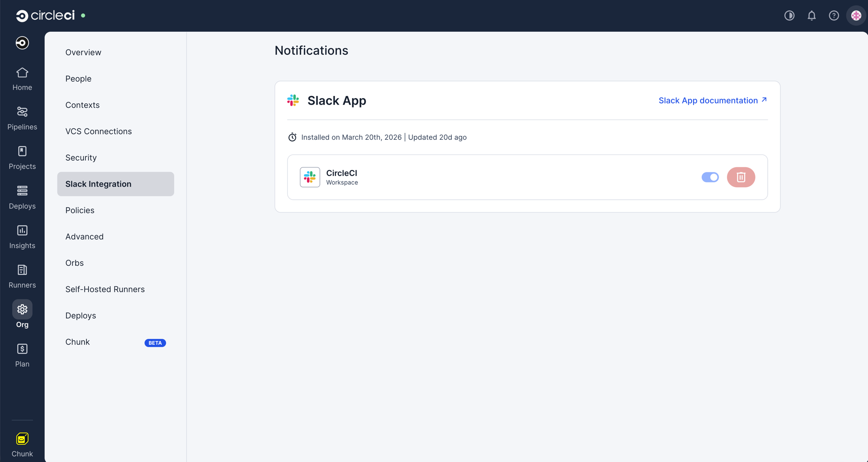
Task: Click the clock icon beside install date
Action: (x=293, y=137)
